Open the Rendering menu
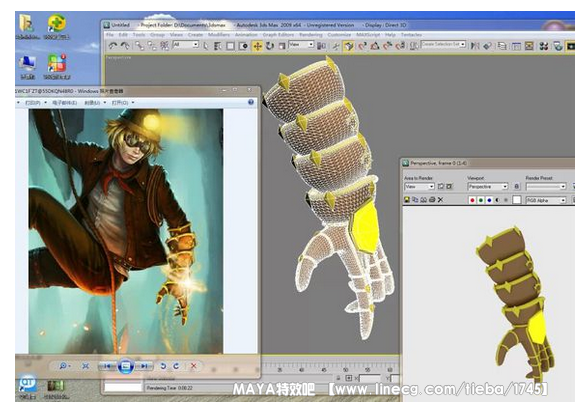 click(x=311, y=35)
